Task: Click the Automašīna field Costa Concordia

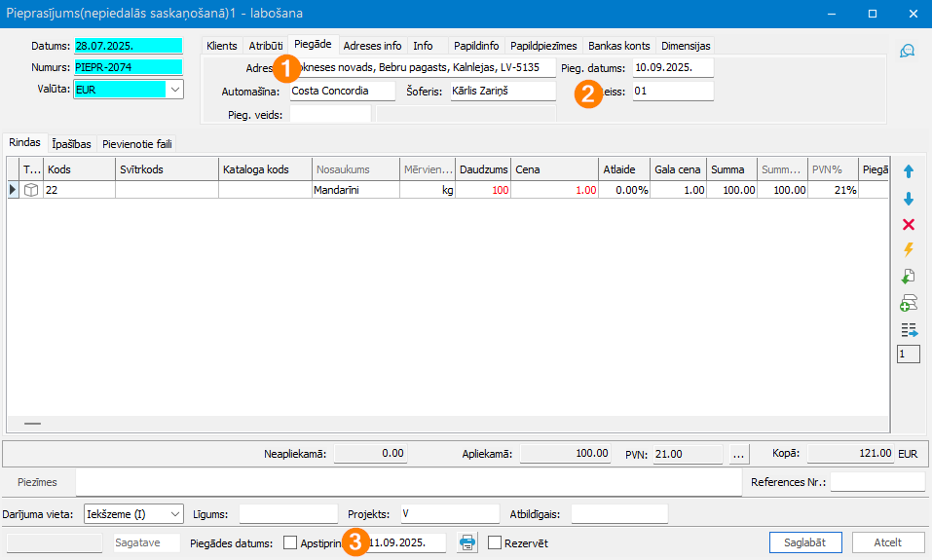Action: (343, 91)
